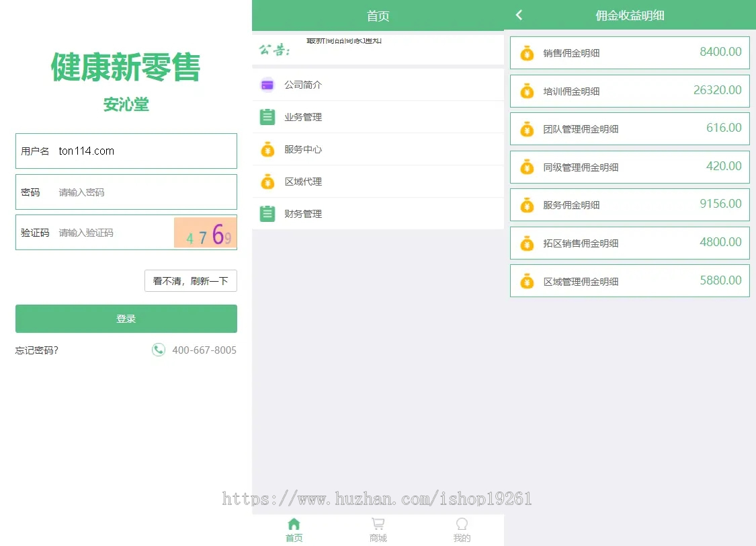Viewport: 756px width, 546px height.
Task: Click the money bag icon for 区域代理
Action: (267, 182)
